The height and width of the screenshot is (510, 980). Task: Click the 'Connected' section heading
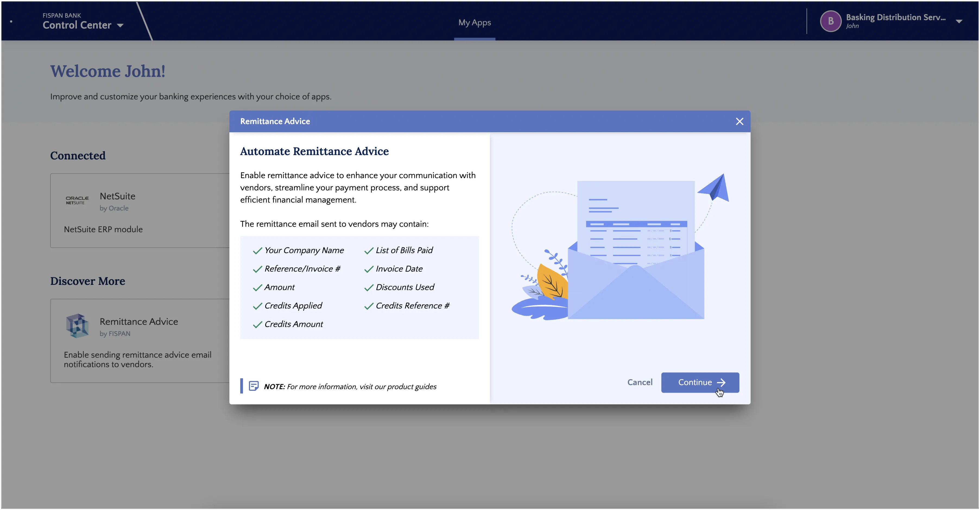pos(78,156)
